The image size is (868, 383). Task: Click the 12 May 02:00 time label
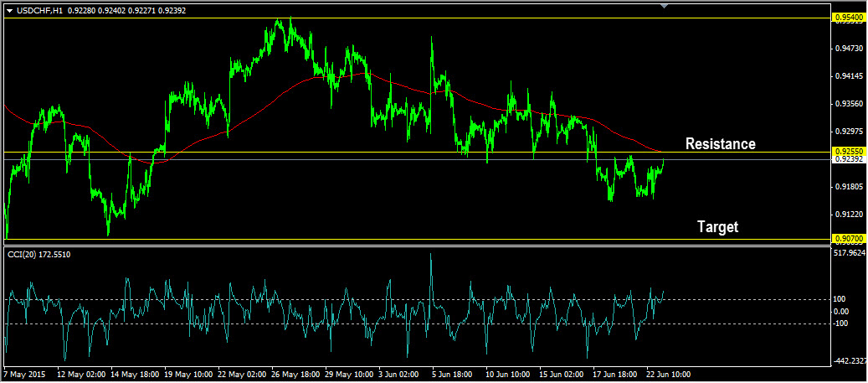(80, 374)
